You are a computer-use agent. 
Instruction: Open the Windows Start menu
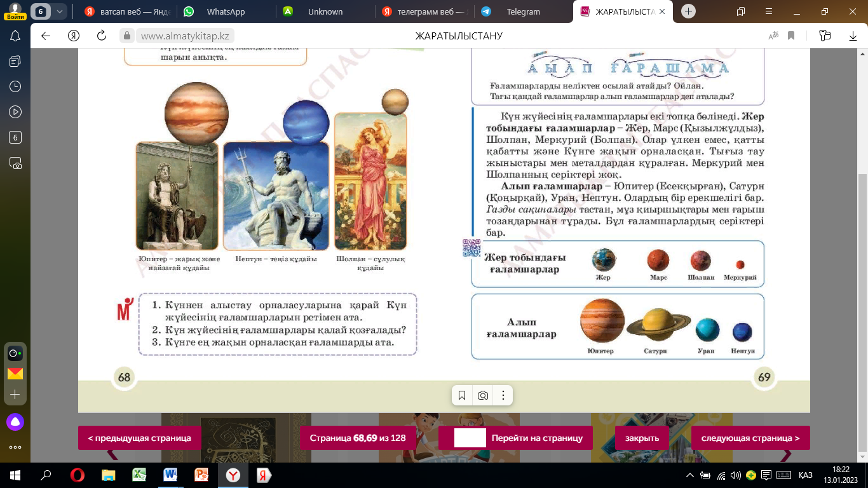click(x=15, y=475)
